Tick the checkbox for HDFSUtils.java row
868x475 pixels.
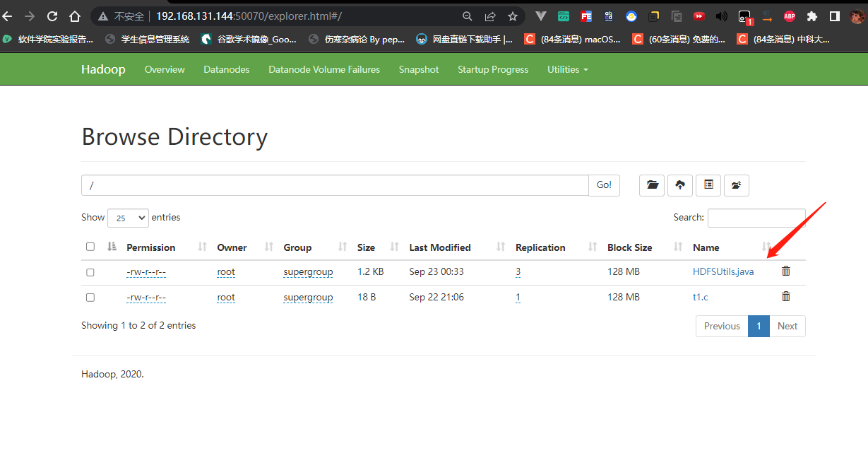click(90, 272)
